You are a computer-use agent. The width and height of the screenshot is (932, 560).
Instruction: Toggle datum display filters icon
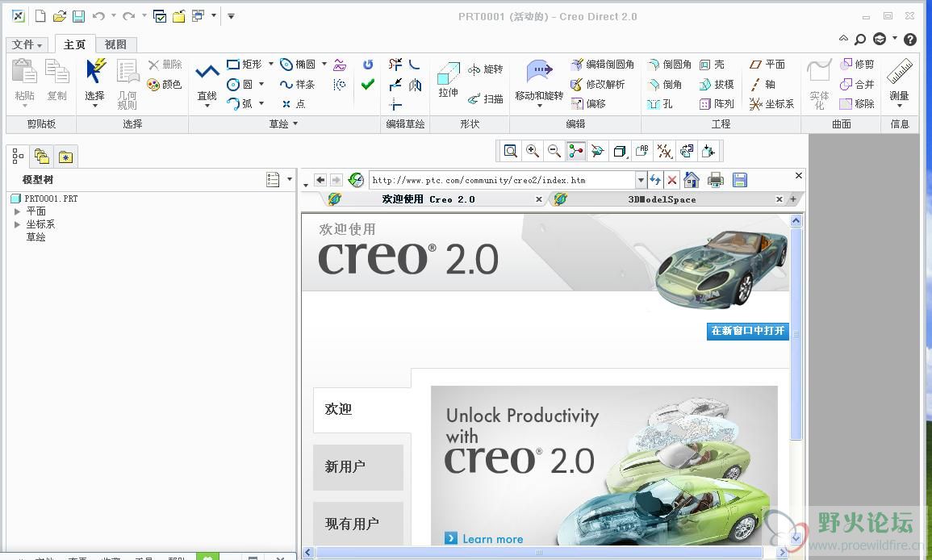(664, 151)
